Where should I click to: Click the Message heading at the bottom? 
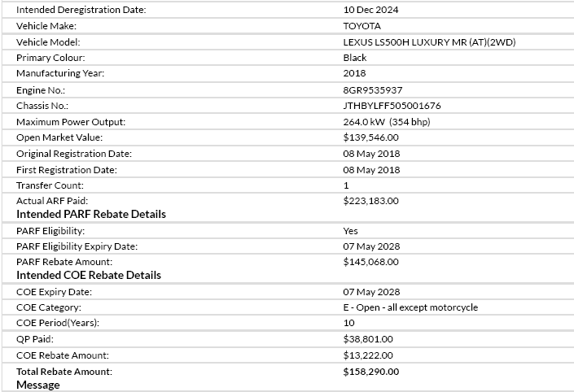coord(38,385)
